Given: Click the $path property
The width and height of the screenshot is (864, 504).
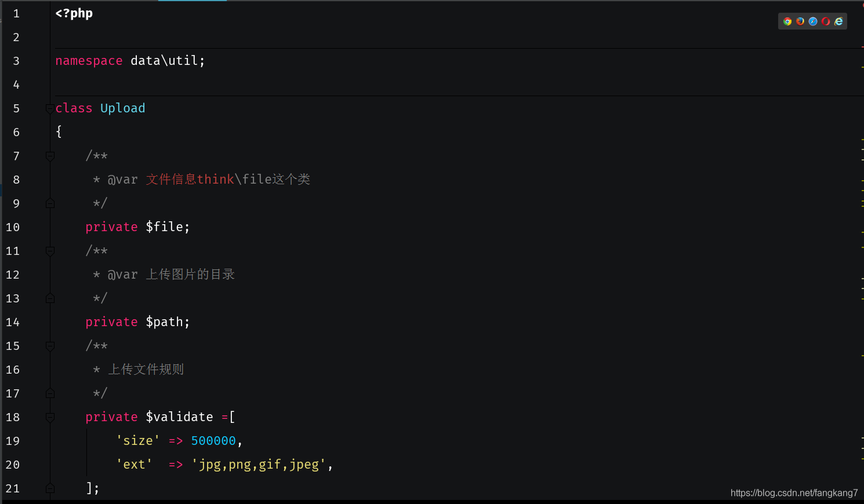Looking at the screenshot, I should click(x=164, y=322).
